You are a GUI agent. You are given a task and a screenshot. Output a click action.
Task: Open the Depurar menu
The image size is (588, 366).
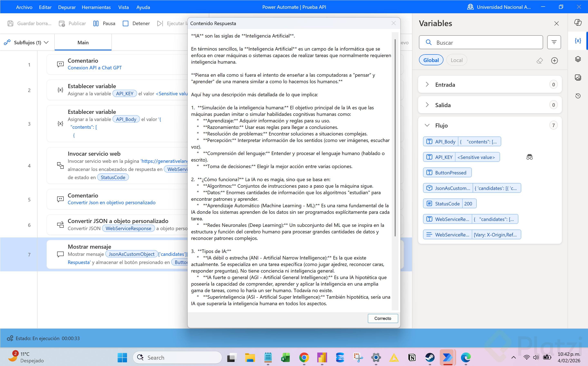(x=67, y=7)
